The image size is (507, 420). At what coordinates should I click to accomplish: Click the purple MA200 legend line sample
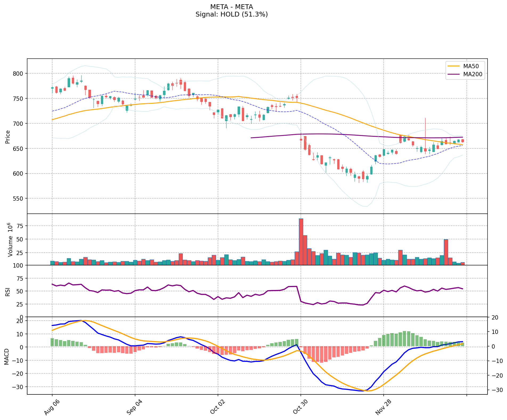(x=453, y=74)
